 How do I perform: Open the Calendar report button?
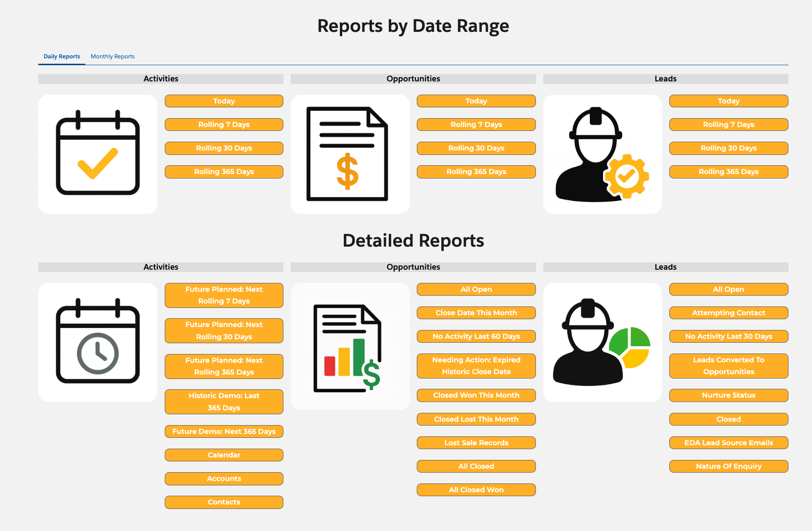point(224,455)
